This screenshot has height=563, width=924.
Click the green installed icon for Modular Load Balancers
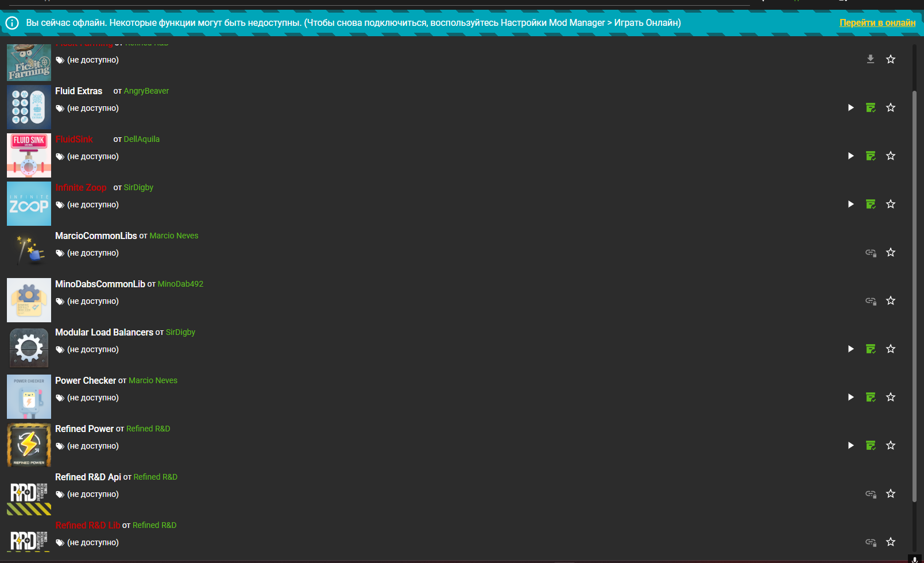point(871,349)
